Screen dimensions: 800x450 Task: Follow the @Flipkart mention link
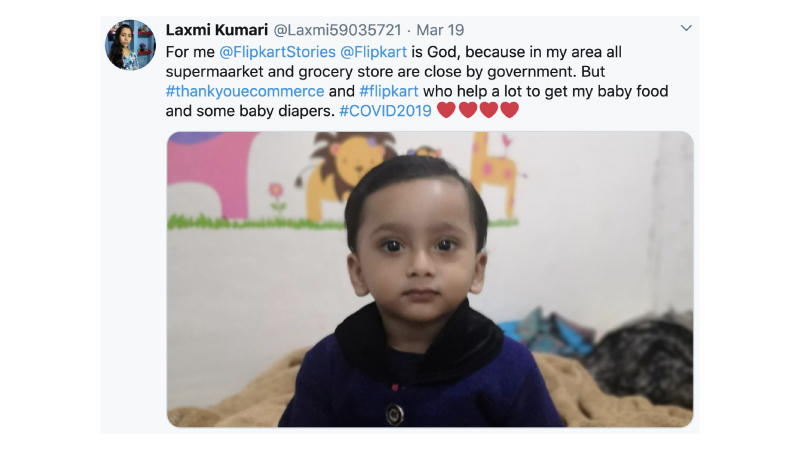coord(373,52)
